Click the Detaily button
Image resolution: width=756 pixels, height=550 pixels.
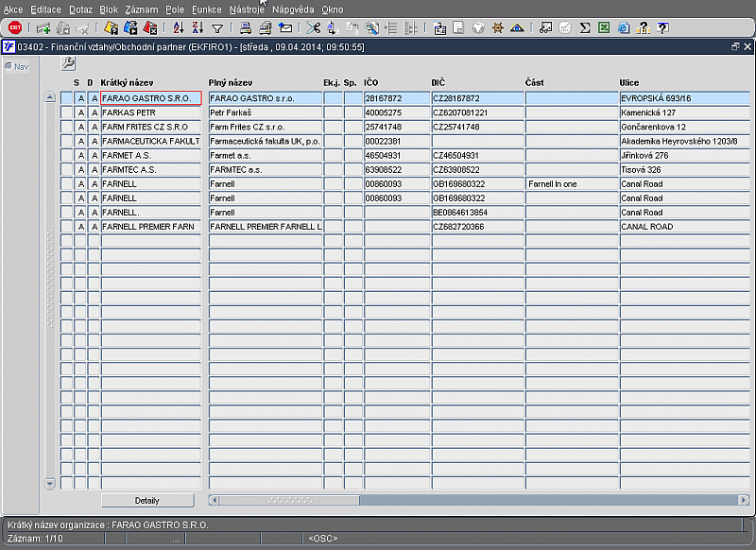[x=147, y=500]
